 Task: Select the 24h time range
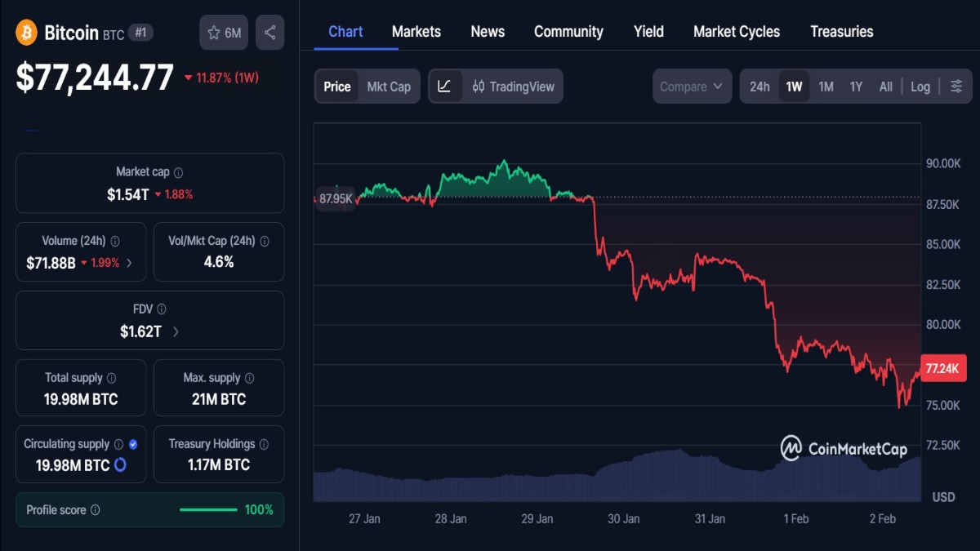(759, 87)
